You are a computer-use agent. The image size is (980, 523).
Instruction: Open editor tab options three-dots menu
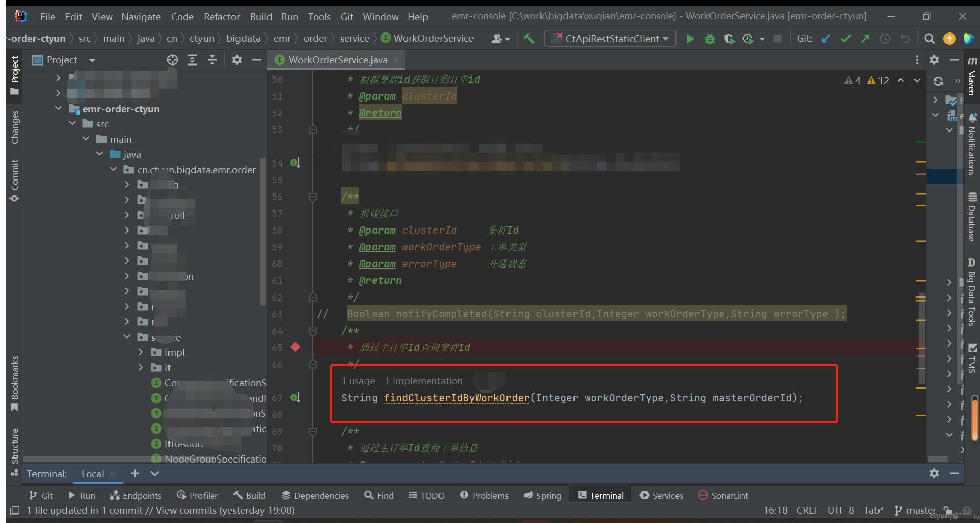[917, 60]
